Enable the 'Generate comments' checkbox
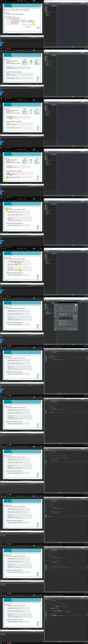The image size is (88, 644). 60,325
